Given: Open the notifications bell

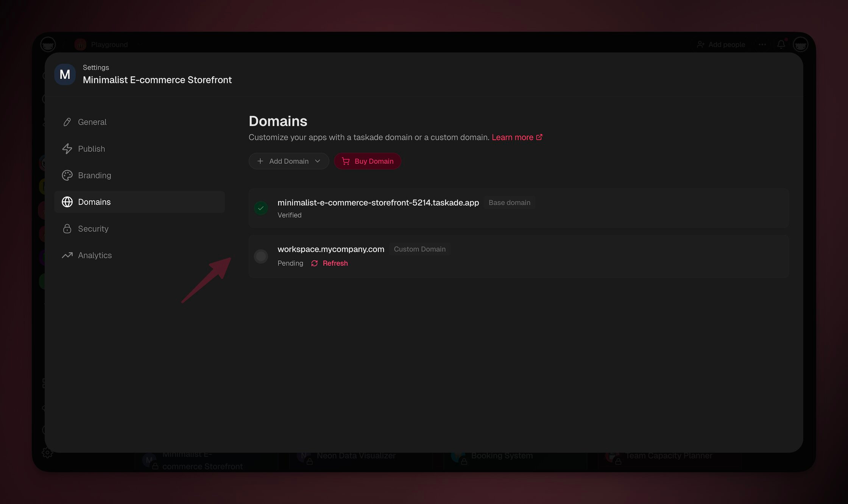Looking at the screenshot, I should tap(781, 45).
